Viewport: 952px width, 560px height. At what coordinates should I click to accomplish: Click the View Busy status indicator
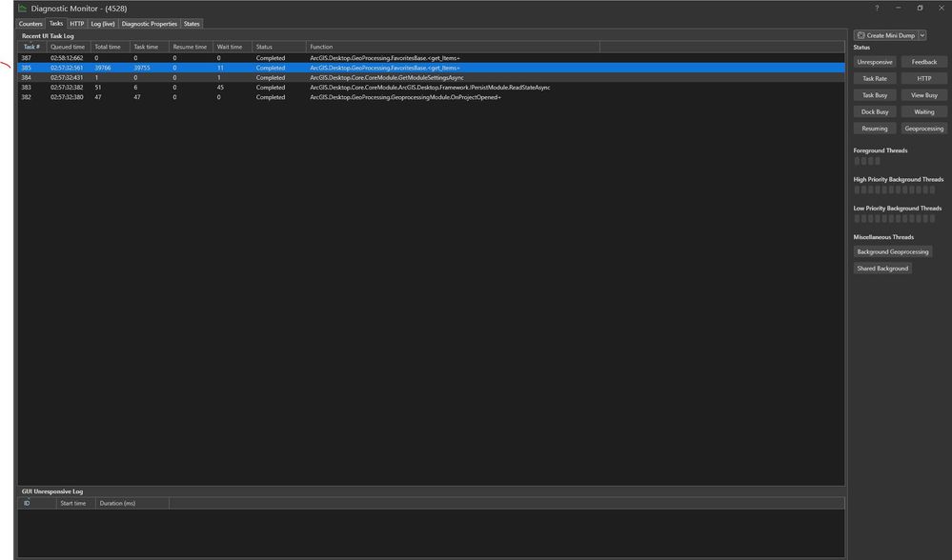pyautogui.click(x=924, y=95)
